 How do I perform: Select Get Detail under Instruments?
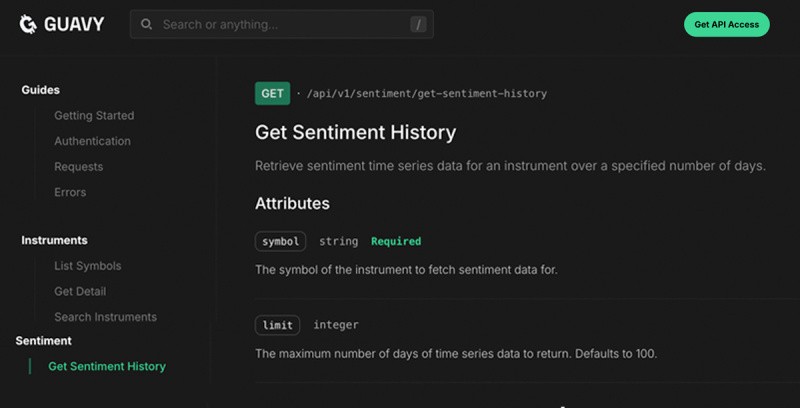(x=80, y=291)
